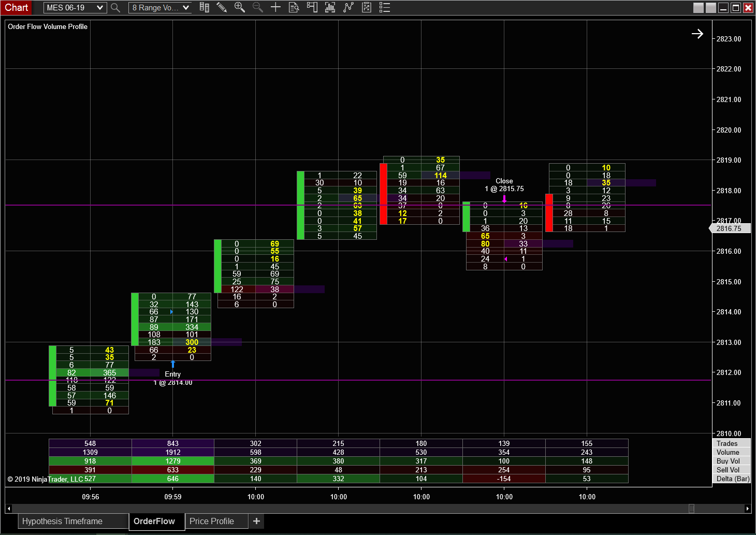
Task: Show the Data Box
Action: point(294,7)
